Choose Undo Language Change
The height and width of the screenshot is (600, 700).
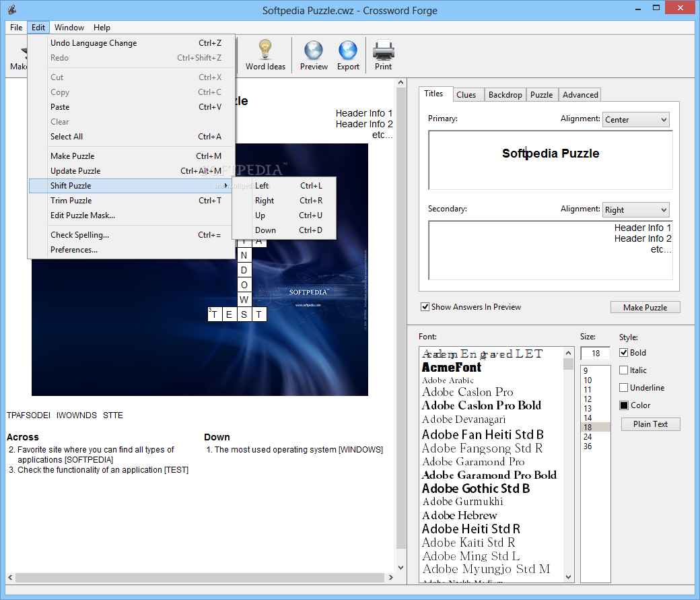(x=131, y=43)
